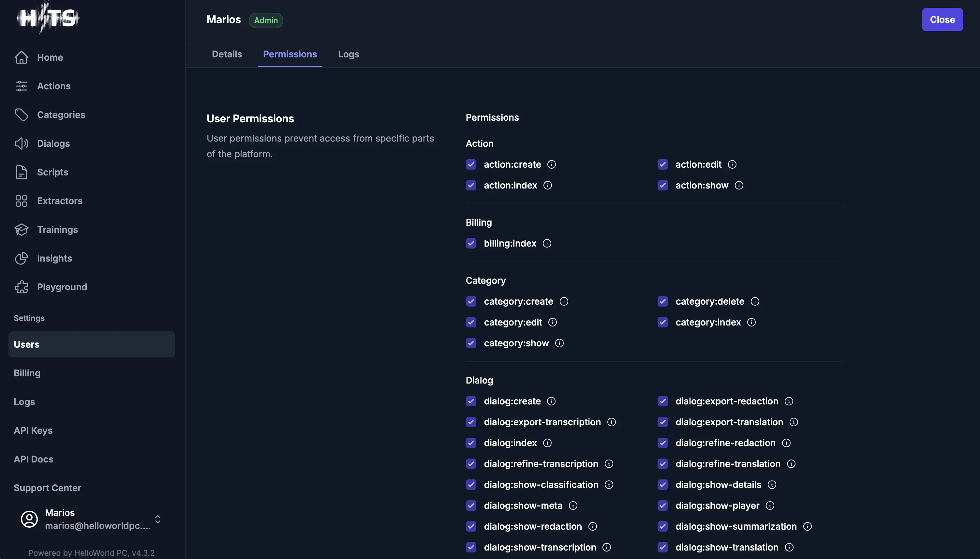Switch to the Details tab
The image size is (980, 559).
coord(227,54)
